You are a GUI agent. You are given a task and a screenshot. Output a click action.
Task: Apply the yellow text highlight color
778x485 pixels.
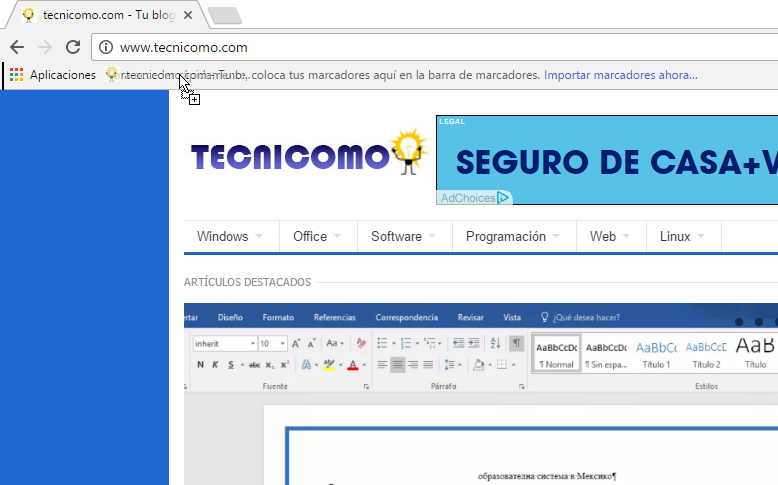(329, 365)
